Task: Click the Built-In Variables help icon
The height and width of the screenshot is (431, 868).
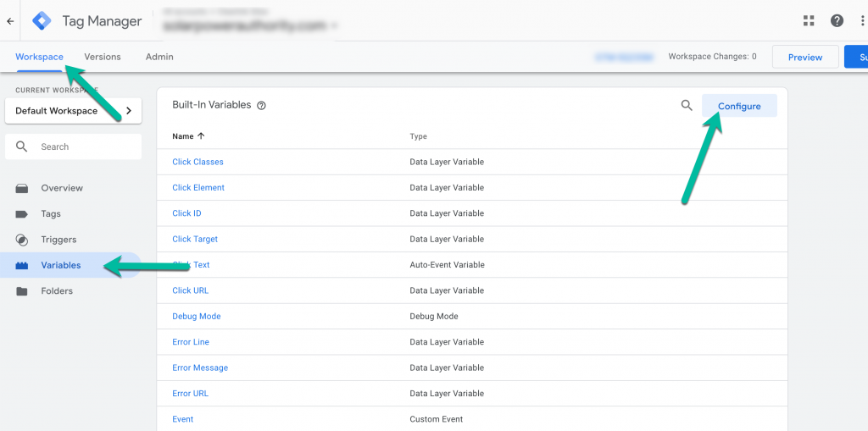Action: pyautogui.click(x=262, y=106)
